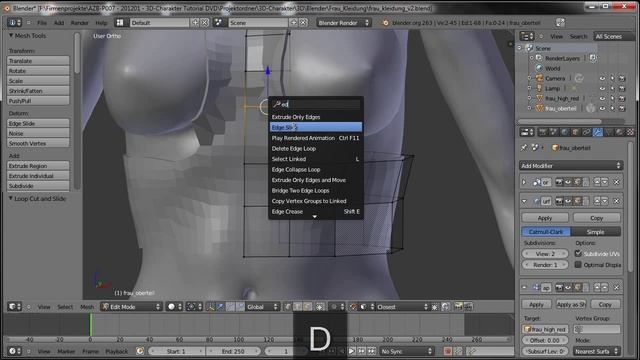
Task: Click frau_high_red mesh icon in outliner
Action: tap(540, 98)
